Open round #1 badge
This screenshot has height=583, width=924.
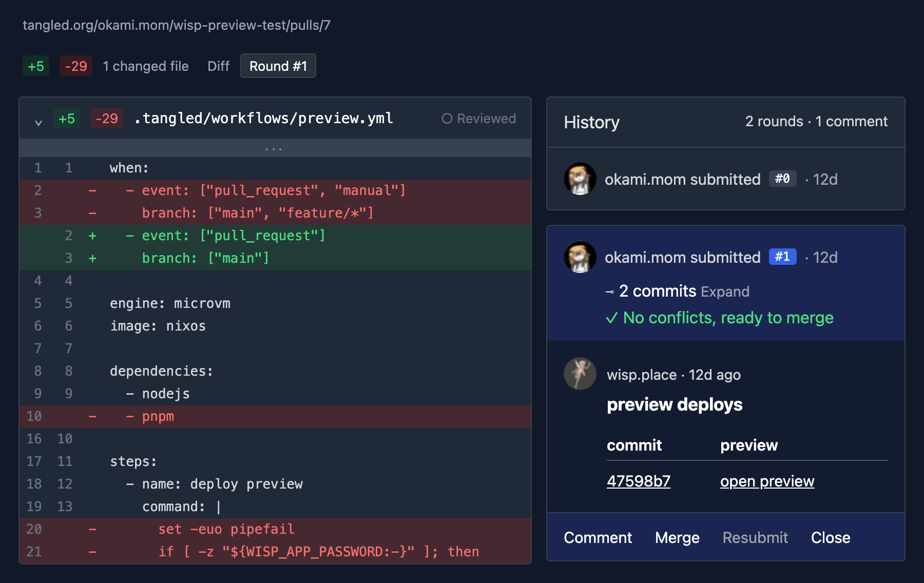coord(782,257)
